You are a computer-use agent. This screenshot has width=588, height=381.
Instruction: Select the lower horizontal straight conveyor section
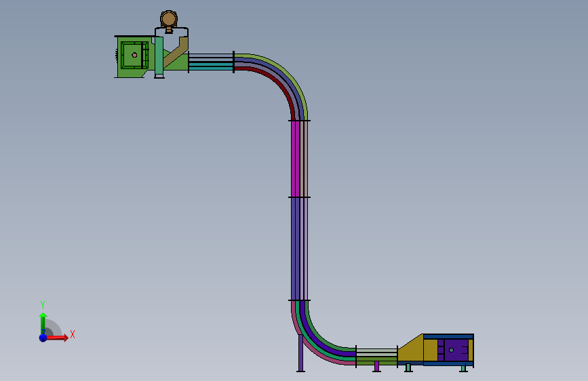(x=376, y=356)
